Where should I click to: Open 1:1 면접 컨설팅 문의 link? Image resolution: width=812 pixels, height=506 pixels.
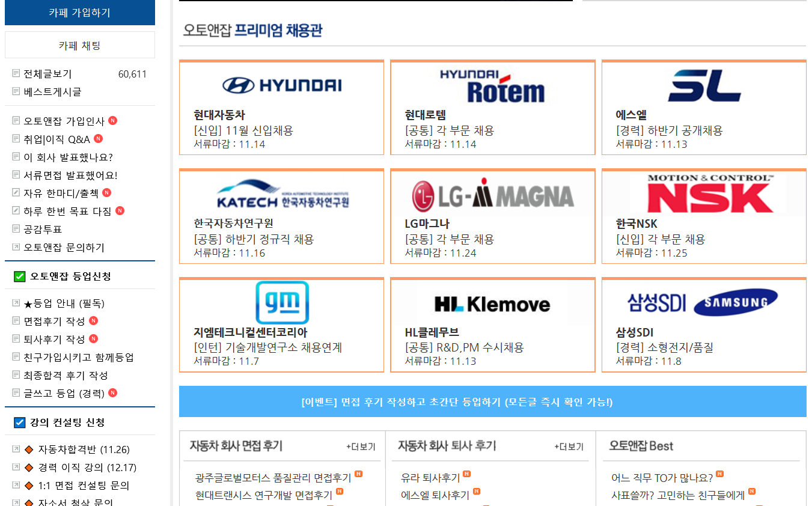click(x=84, y=486)
